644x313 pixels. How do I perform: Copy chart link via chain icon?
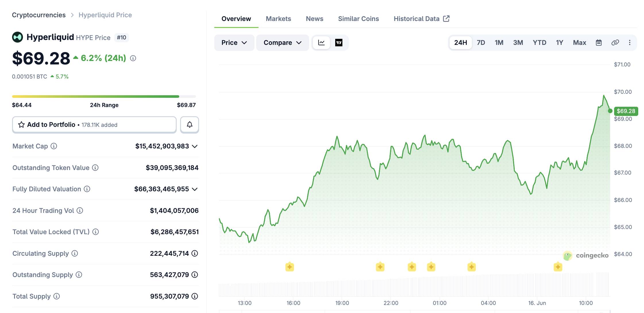(615, 43)
